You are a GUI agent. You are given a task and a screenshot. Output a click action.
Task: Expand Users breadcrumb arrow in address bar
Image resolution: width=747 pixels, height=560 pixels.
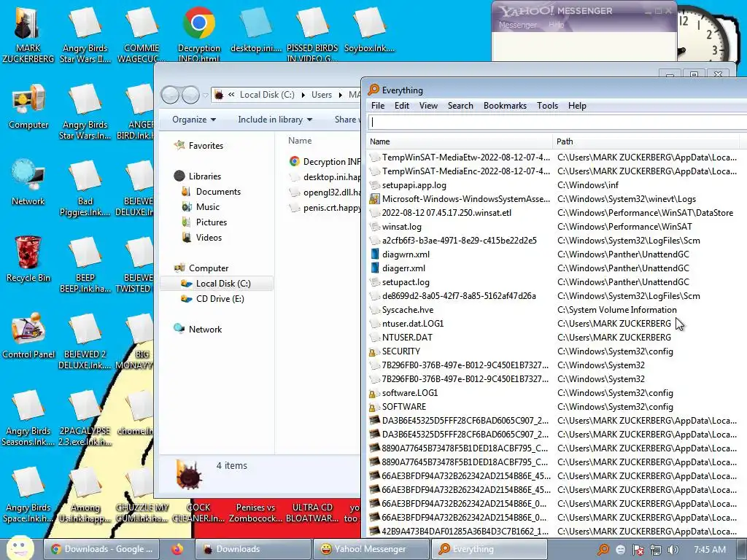coord(340,95)
